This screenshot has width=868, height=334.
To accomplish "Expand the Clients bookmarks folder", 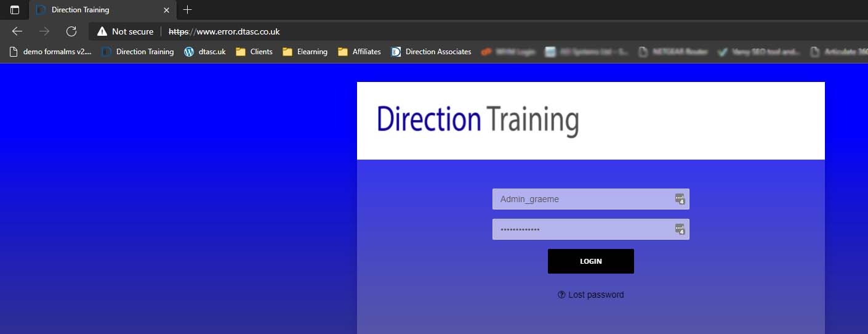I will 254,52.
